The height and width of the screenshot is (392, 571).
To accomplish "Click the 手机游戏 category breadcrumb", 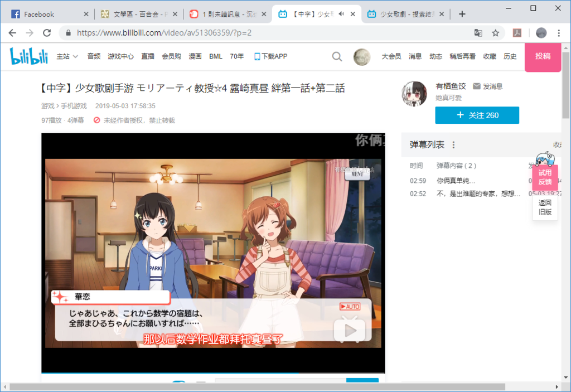I will [x=74, y=106].
